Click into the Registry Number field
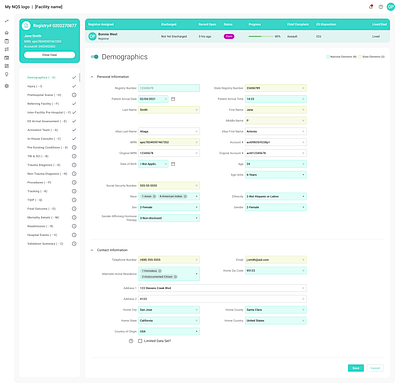 pos(169,88)
